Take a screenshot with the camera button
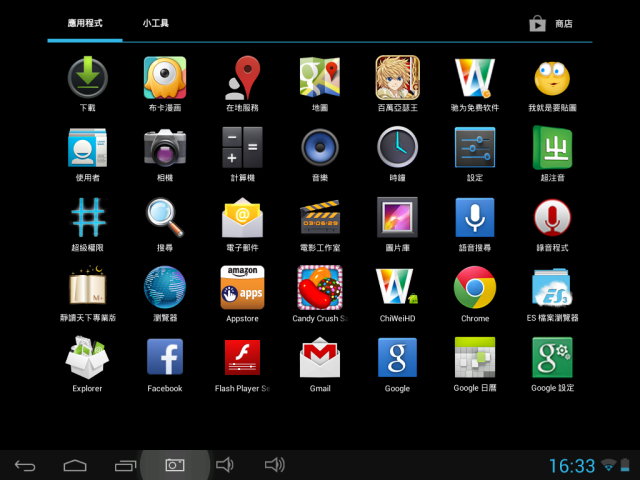 click(175, 465)
